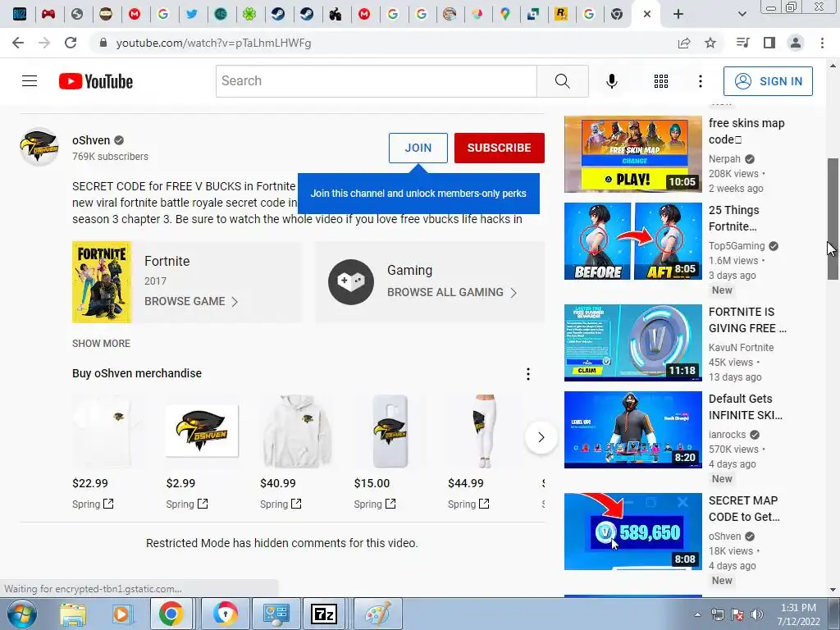840x630 pixels.
Task: Click the page vertical scrollbar thumb
Action: coord(833,218)
